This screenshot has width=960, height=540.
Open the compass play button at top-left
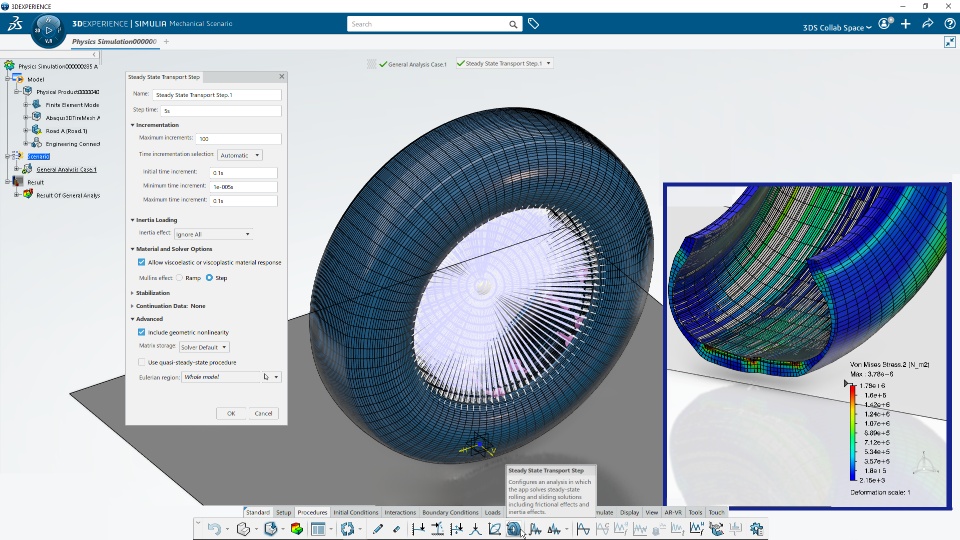click(48, 30)
